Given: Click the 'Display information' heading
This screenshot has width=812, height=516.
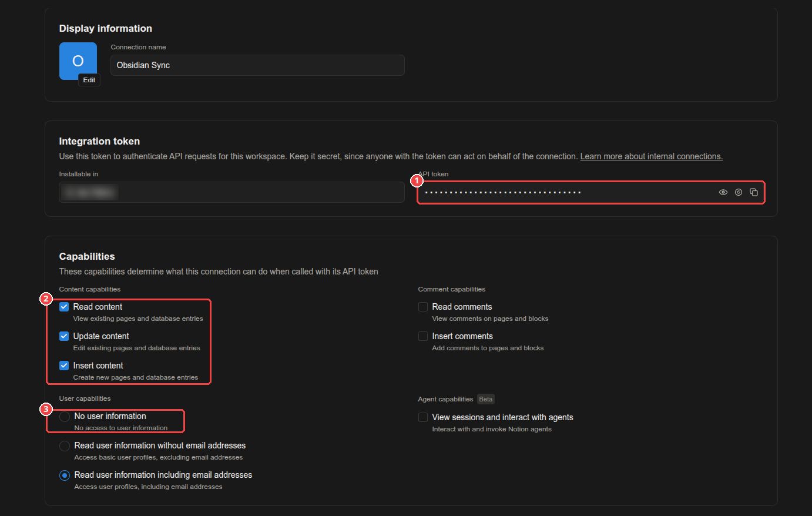Looking at the screenshot, I should coord(106,28).
